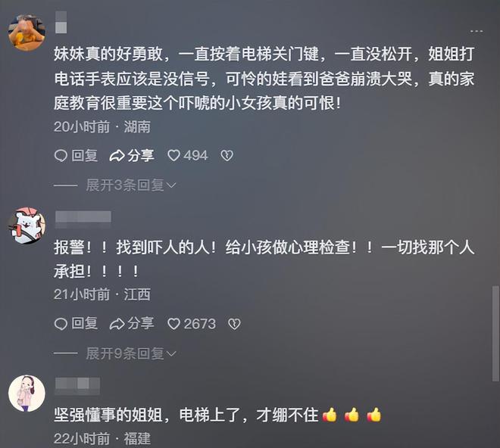Dislike the Jiangxi comment via the broken heart

point(234,324)
